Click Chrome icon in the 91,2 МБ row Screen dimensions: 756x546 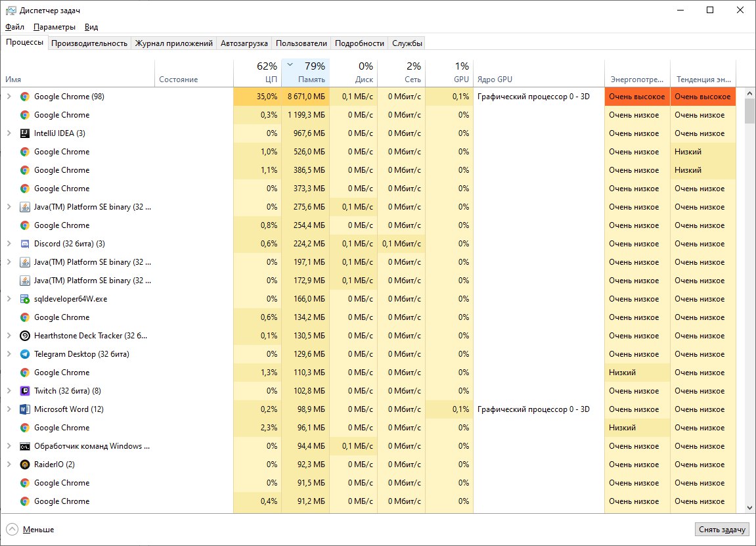[x=24, y=501]
